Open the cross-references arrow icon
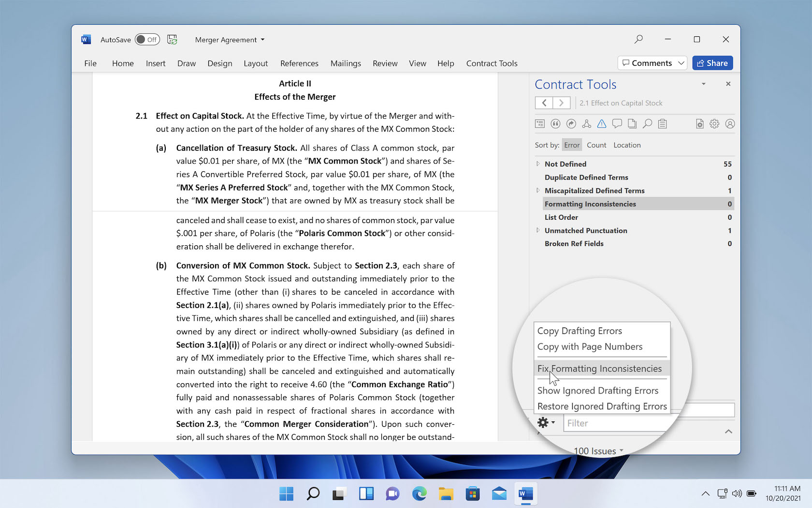 click(x=571, y=124)
